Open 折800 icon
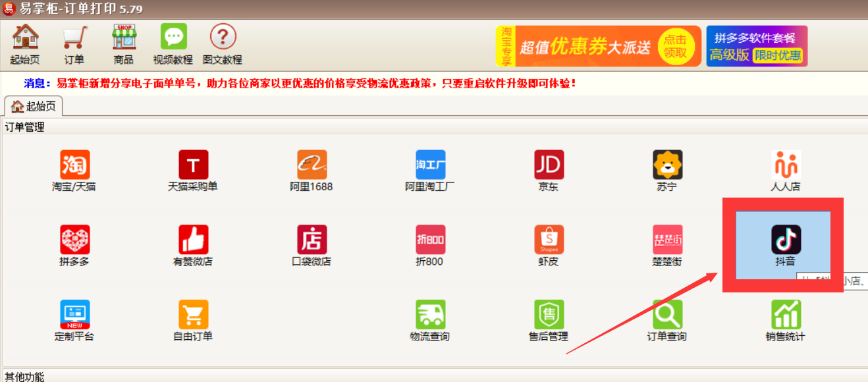 pos(430,246)
